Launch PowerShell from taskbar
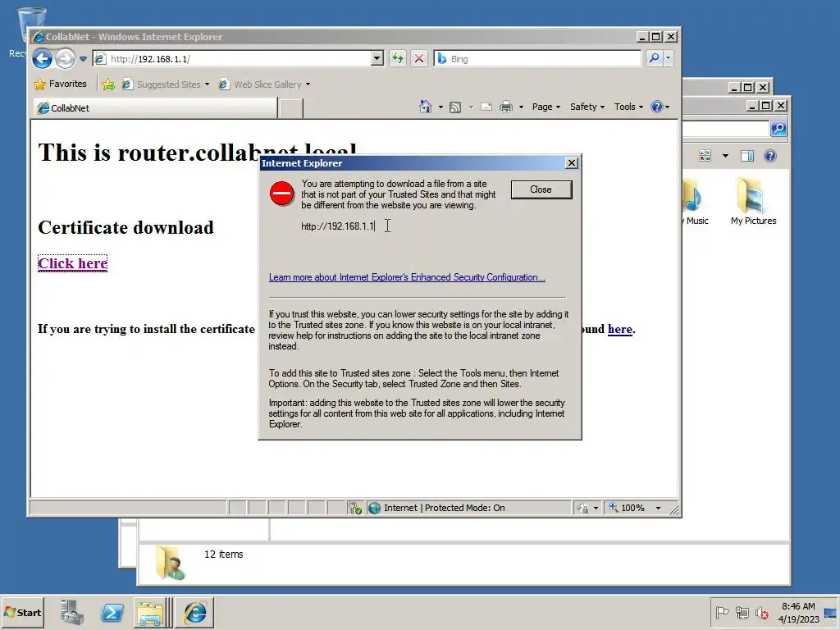Image resolution: width=840 pixels, height=630 pixels. (112, 612)
